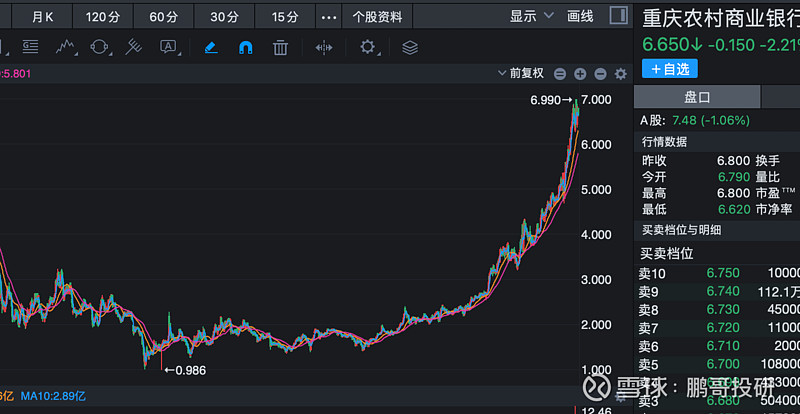
Task: Click the 买卖档位与明细 section header
Action: coord(681,230)
